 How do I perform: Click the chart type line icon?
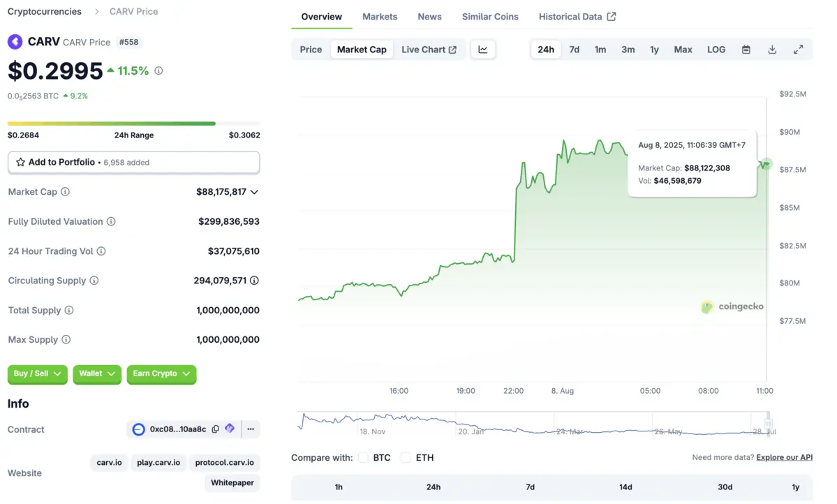click(483, 50)
